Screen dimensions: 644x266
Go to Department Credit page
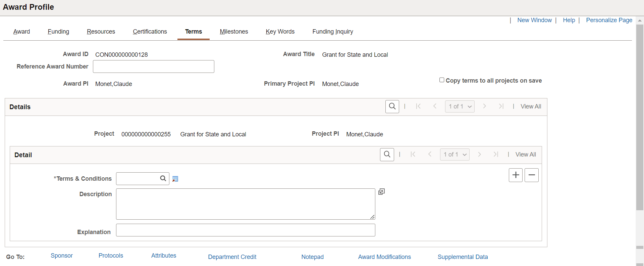coord(232,257)
